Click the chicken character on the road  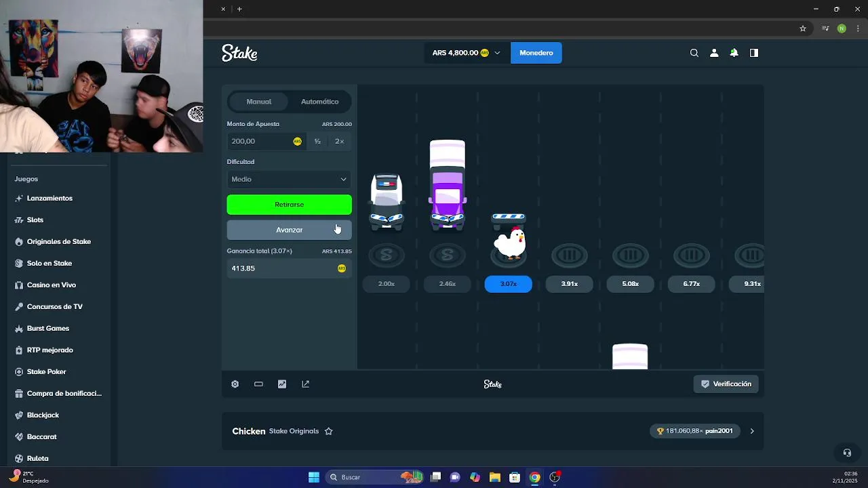[x=510, y=243]
